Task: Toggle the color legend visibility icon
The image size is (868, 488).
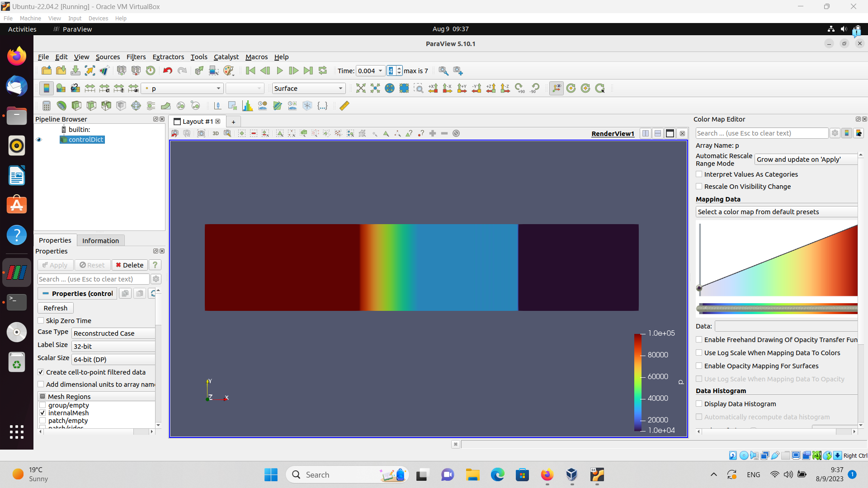Action: point(46,89)
